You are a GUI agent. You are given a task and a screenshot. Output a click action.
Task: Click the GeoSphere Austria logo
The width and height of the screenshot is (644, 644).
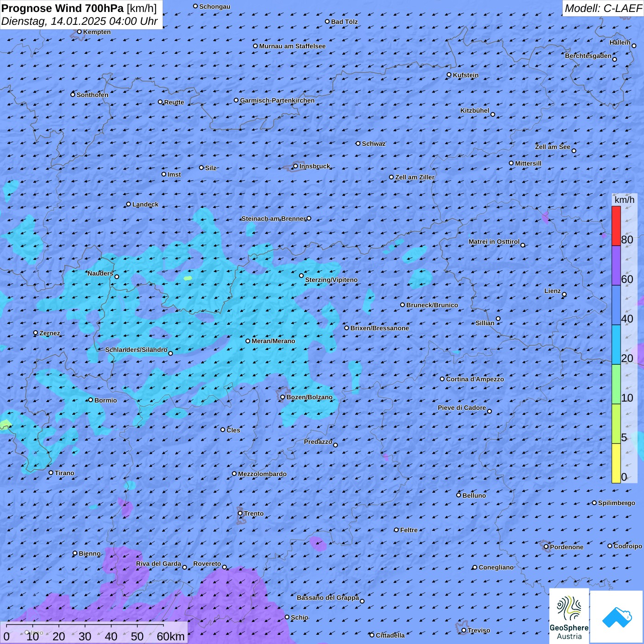pyautogui.click(x=569, y=616)
